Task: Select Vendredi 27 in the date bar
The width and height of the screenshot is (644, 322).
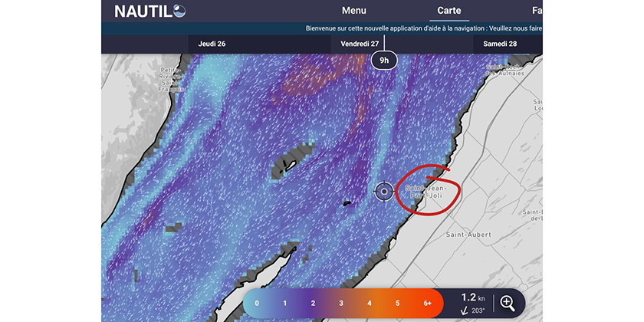Action: (x=360, y=44)
